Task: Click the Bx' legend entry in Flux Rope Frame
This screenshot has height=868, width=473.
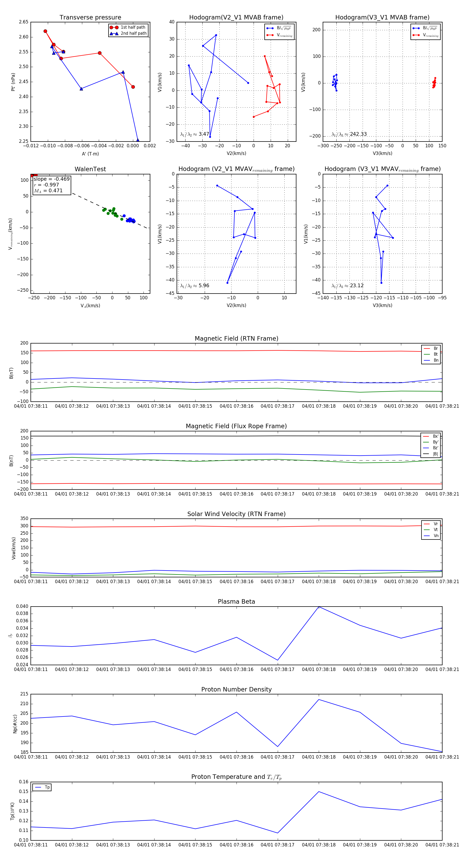Action: [431, 436]
